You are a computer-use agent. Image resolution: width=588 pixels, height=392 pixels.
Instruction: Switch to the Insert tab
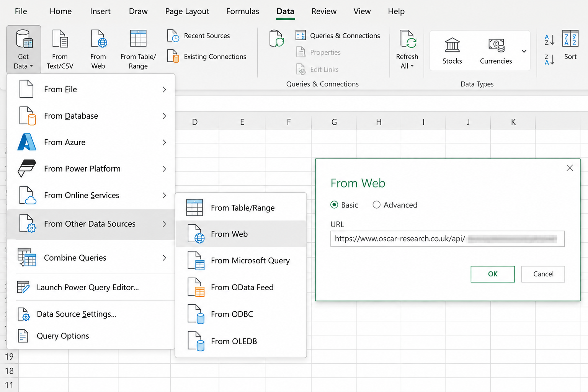coord(100,11)
